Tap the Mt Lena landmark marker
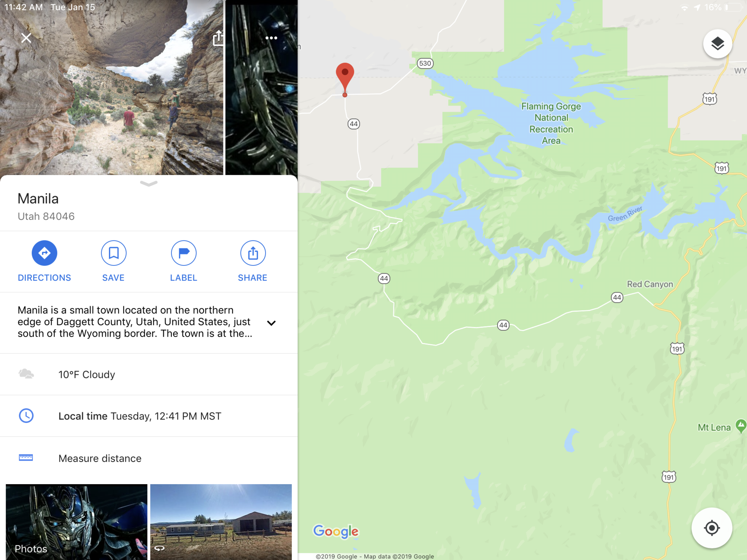 [741, 426]
